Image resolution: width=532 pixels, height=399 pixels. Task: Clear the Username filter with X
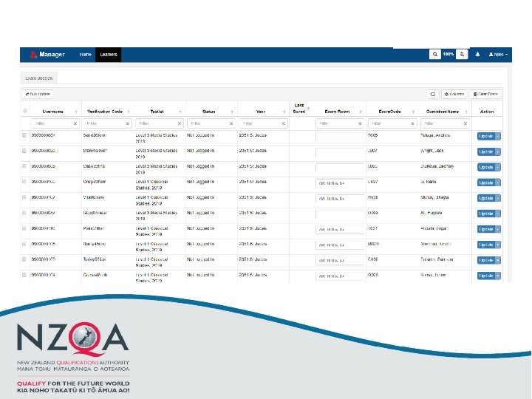(x=75, y=123)
